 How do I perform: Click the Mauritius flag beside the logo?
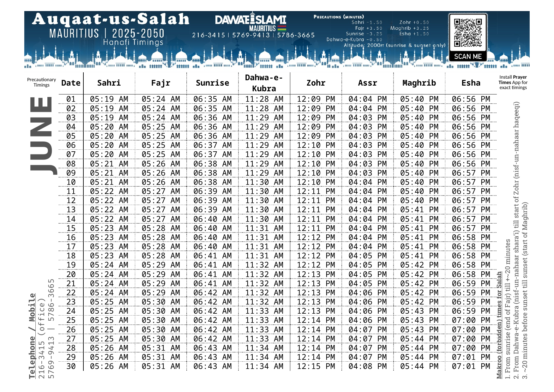[x=282, y=28]
